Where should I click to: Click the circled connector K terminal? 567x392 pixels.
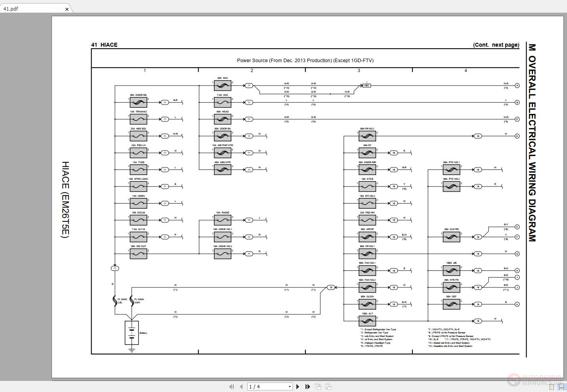517,304
